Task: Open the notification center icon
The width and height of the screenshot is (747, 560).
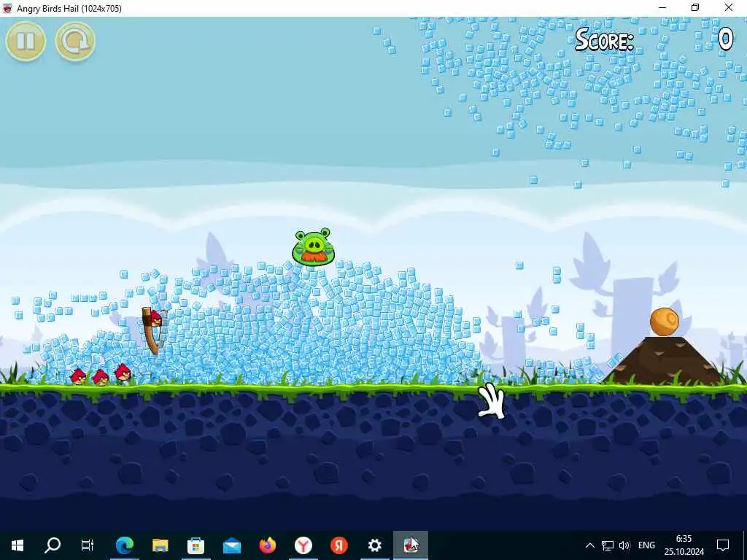Action: pyautogui.click(x=723, y=545)
